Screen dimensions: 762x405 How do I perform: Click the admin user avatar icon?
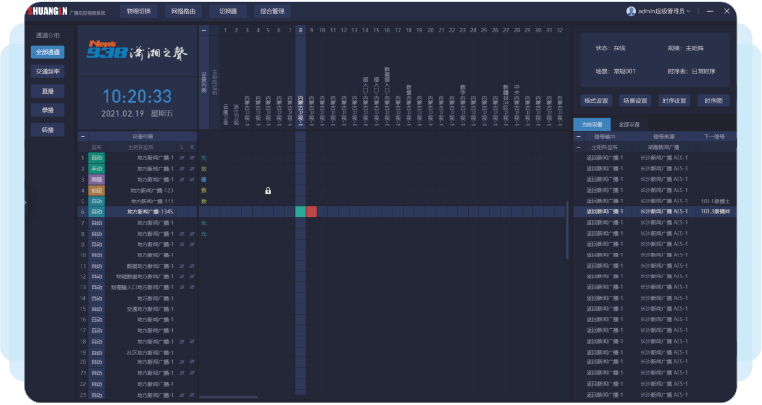[631, 11]
